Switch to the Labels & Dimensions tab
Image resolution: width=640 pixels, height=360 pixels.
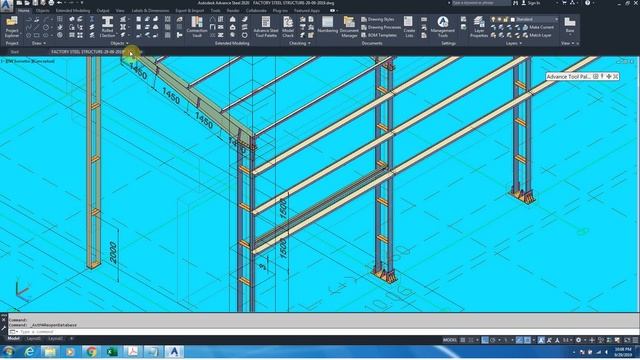[x=150, y=11]
